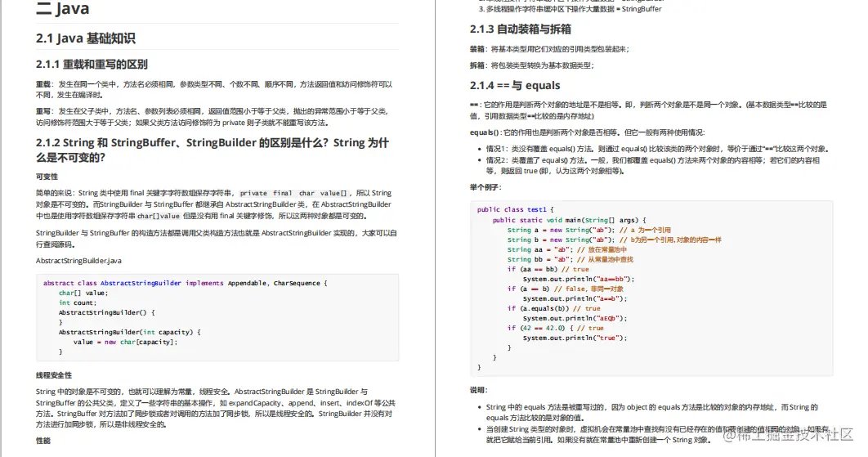The width and height of the screenshot is (868, 457).
Task: Click heading '2.1.3 自动装箱与拆箱'
Action: (x=521, y=29)
